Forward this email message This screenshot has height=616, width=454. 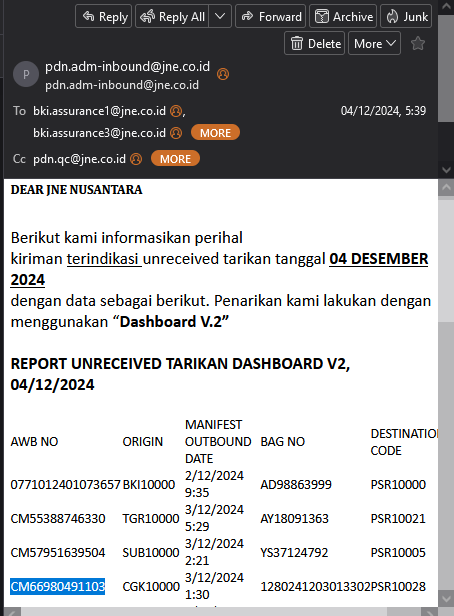(x=270, y=16)
